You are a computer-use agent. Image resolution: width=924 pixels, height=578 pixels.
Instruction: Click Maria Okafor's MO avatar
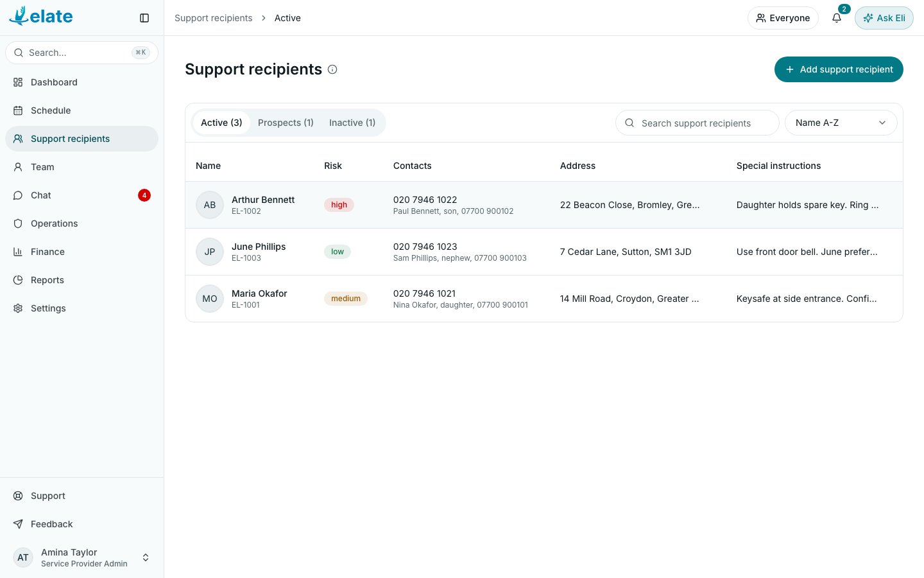[x=210, y=299]
